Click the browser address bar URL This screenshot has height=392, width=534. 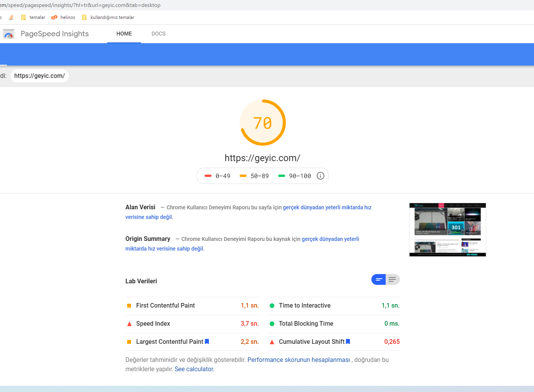point(80,5)
